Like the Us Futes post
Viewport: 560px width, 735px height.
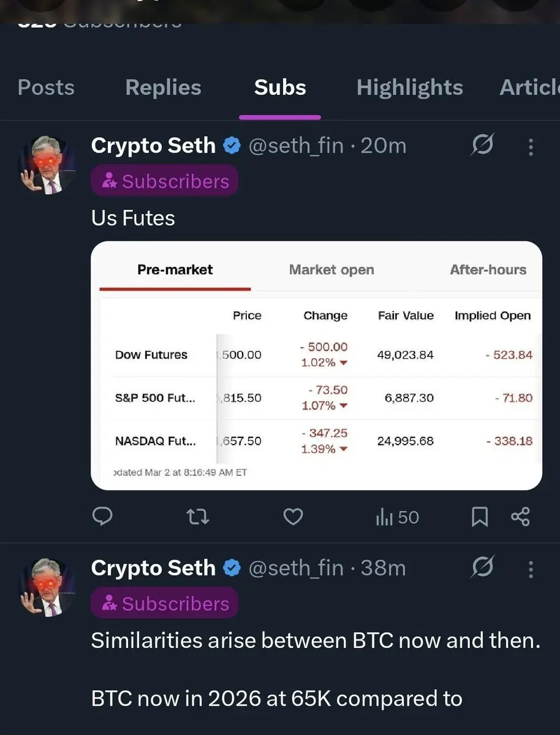click(293, 518)
